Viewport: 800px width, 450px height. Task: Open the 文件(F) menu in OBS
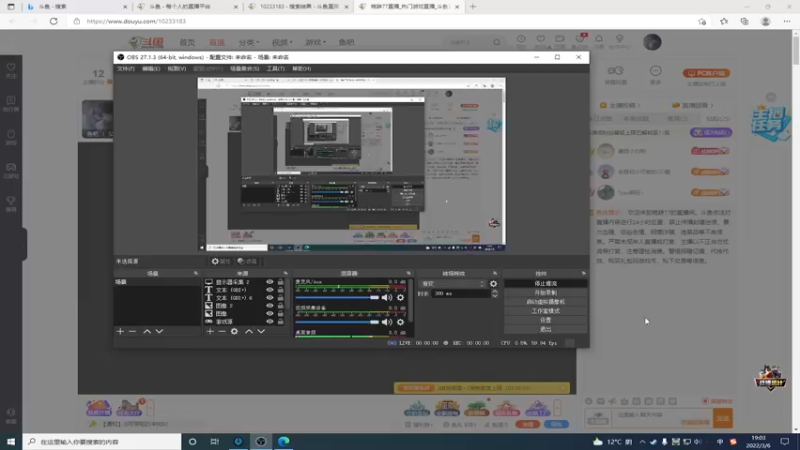coord(126,68)
